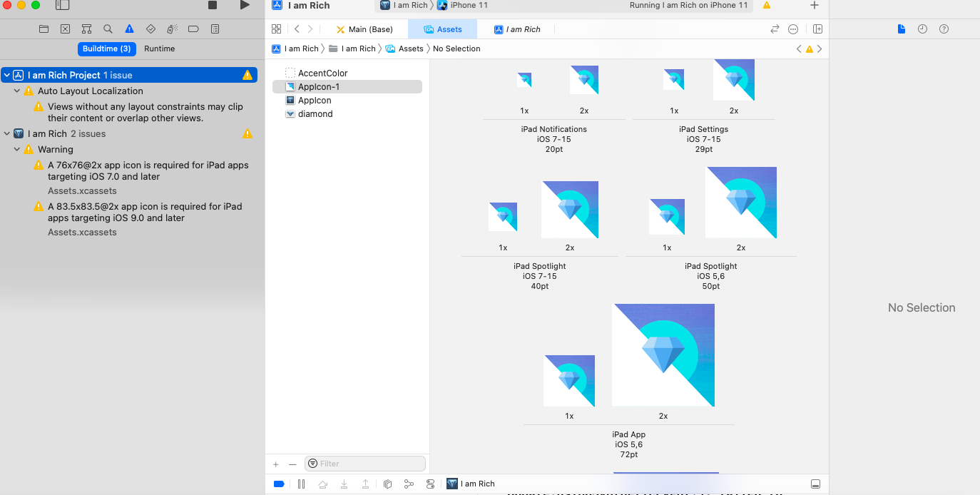
Task: Select the AppIcon-1 asset
Action: tap(347, 86)
